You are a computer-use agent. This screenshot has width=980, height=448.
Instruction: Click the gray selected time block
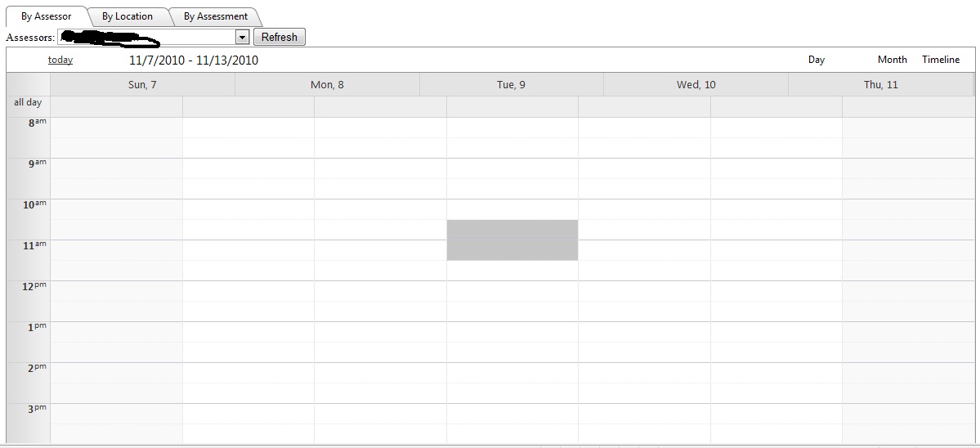(x=512, y=240)
